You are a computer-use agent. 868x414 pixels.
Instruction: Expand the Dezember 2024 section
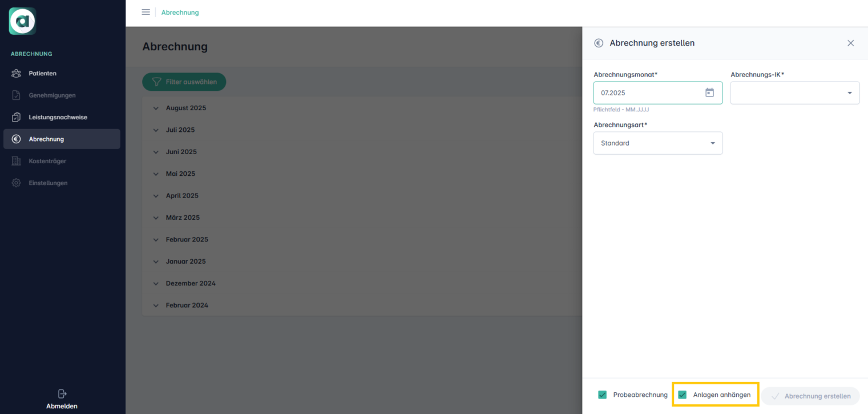(x=156, y=283)
